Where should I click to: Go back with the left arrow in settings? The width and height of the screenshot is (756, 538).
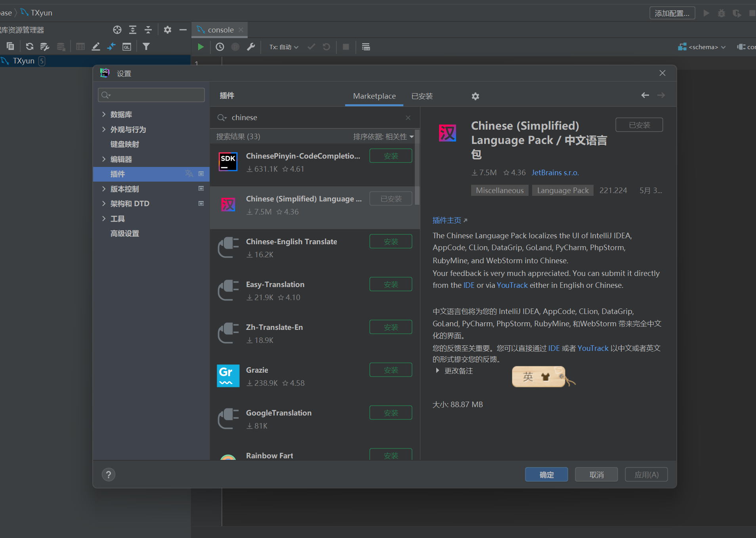pos(645,95)
